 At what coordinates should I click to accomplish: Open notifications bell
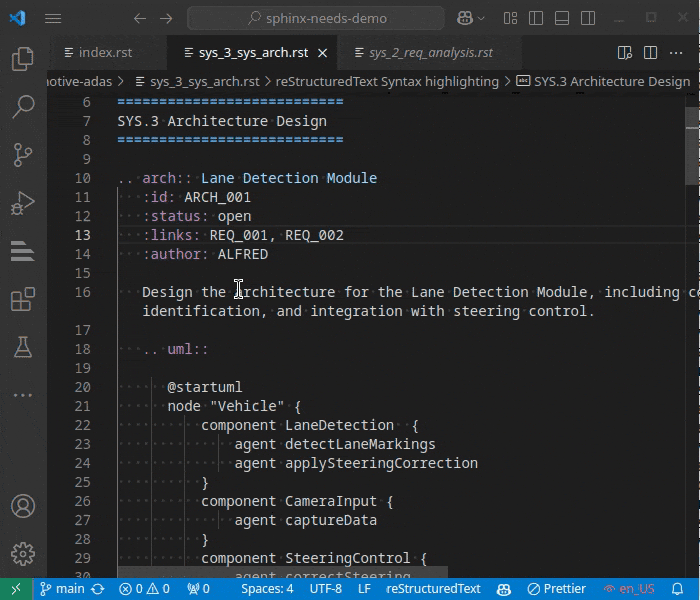tap(678, 589)
